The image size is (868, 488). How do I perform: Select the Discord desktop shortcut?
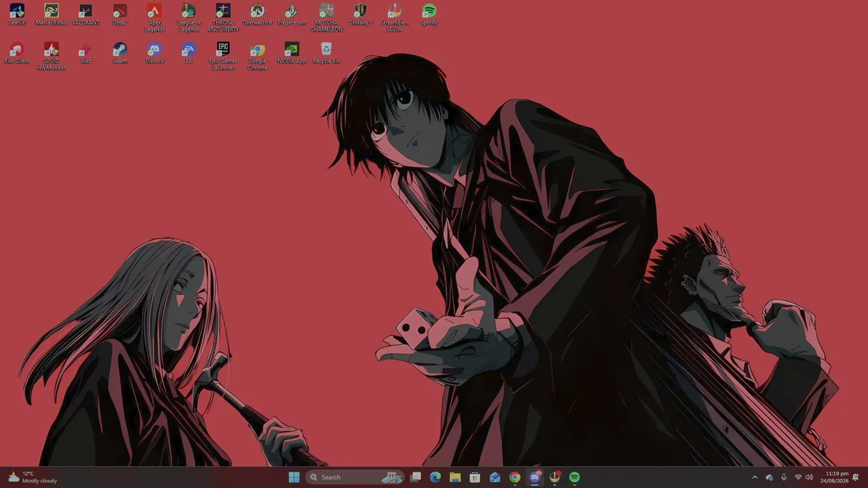pyautogui.click(x=155, y=54)
